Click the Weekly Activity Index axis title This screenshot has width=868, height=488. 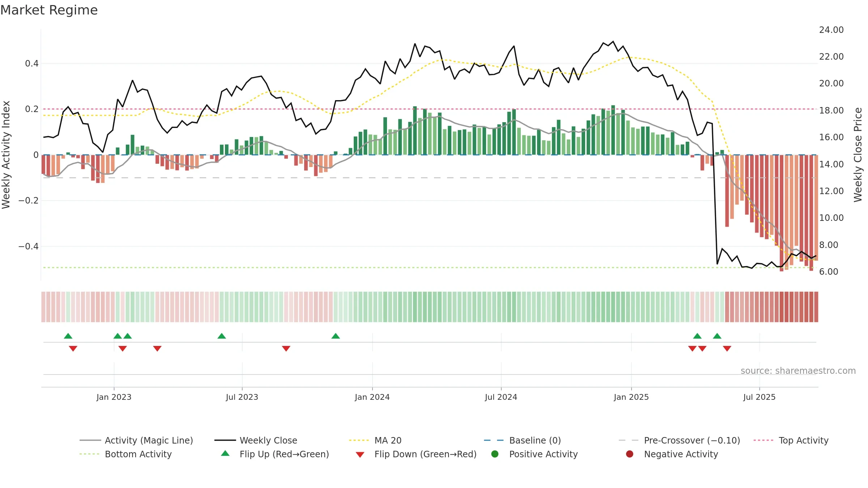(6, 155)
